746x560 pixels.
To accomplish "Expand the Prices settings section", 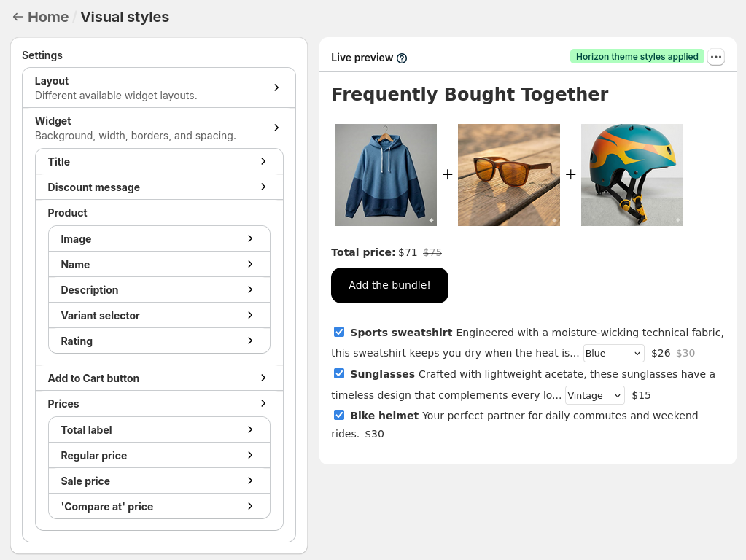I will (x=159, y=403).
